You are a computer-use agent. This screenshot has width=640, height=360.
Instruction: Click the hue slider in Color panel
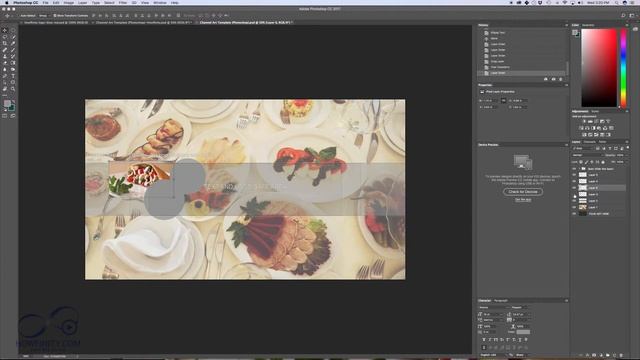click(623, 68)
